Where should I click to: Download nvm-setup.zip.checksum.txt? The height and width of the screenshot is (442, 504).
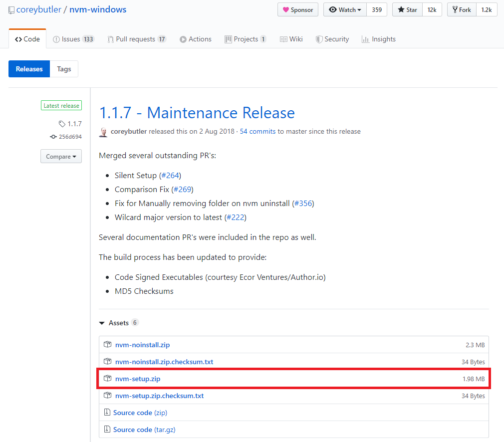tap(159, 396)
